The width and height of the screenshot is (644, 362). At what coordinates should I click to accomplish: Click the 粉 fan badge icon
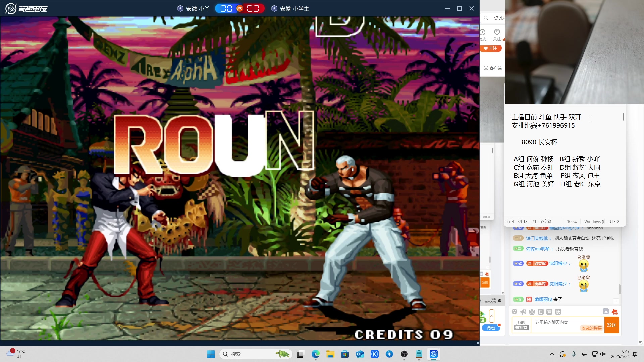tap(540, 312)
